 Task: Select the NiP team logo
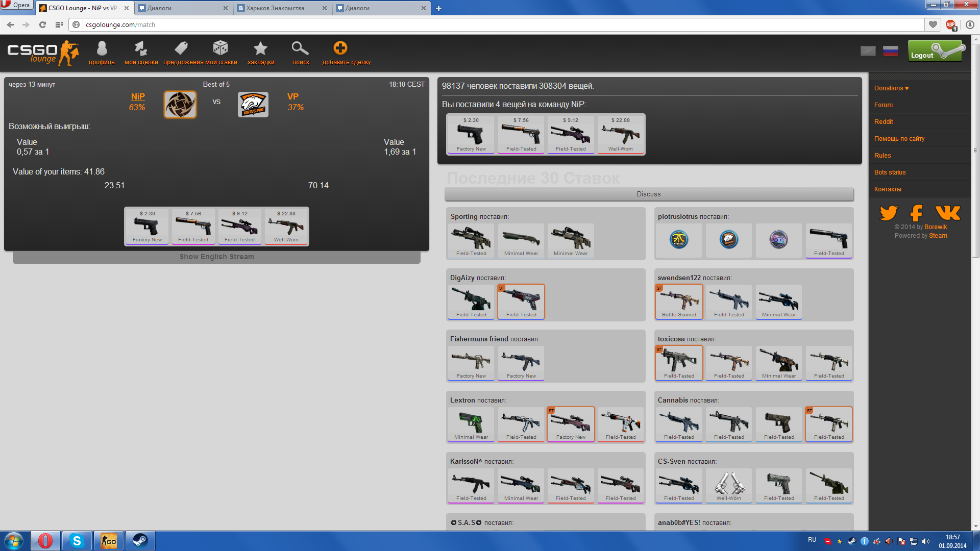tap(180, 105)
